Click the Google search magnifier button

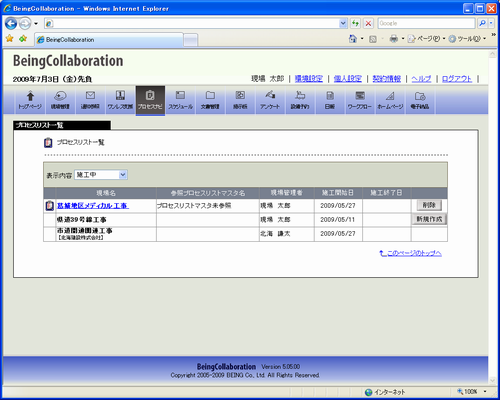[x=482, y=23]
